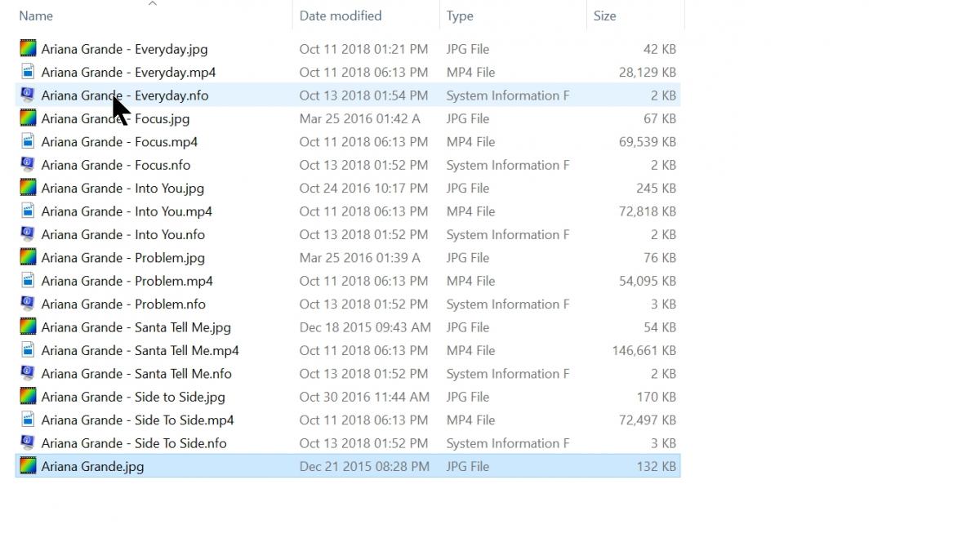The height and width of the screenshot is (542, 980).
Task: Select the image icon of Problem.jpg
Action: [28, 257]
